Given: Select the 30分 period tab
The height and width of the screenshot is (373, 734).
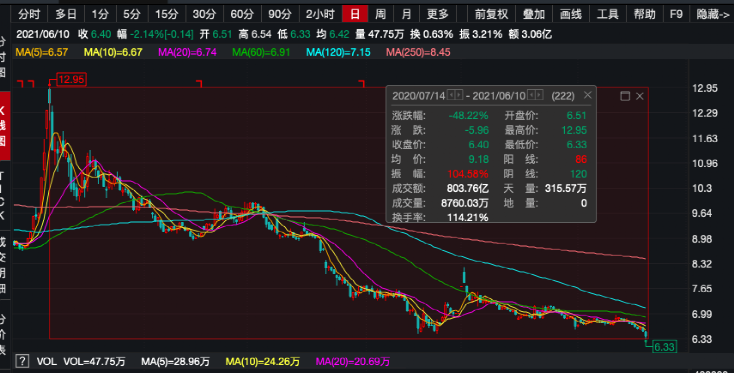Looking at the screenshot, I should point(204,15).
